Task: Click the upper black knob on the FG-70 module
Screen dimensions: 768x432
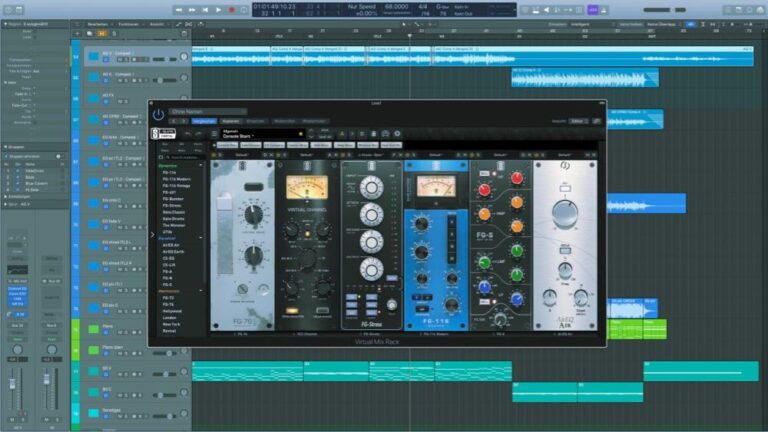Action: (254, 215)
